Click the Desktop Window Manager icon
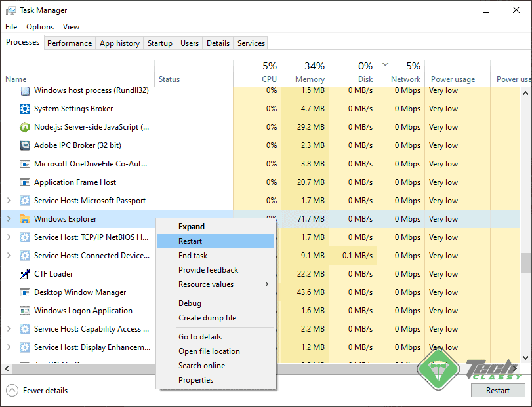 25,292
